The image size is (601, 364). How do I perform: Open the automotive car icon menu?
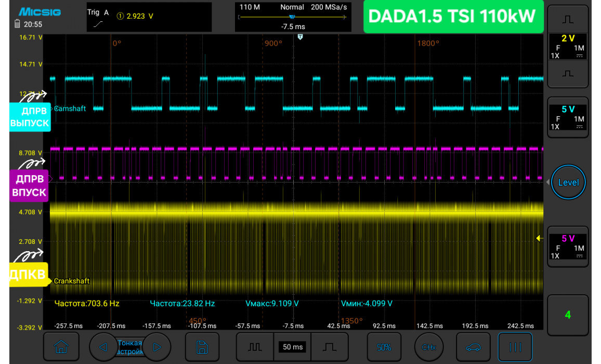click(474, 346)
